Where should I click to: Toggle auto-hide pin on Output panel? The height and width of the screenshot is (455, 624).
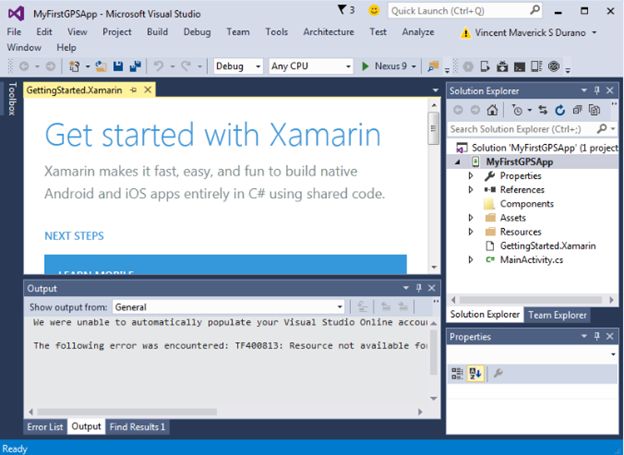coord(418,288)
